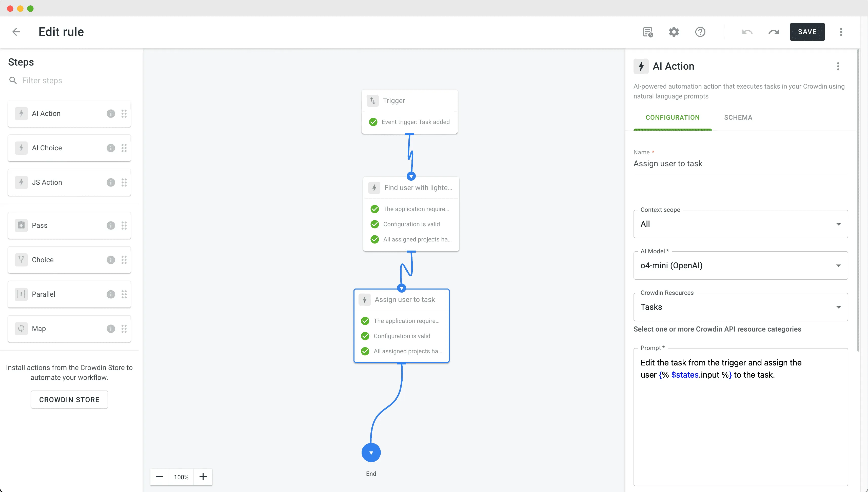Click the info icon next to JS Action
Viewport: 868px width, 492px height.
click(111, 182)
